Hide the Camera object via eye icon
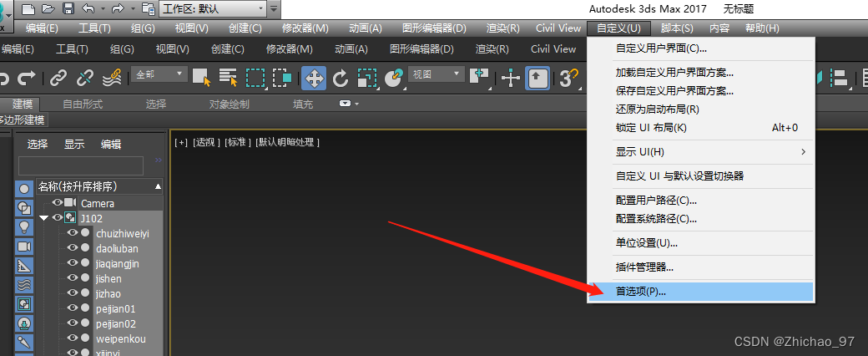868x356 pixels. [x=57, y=202]
